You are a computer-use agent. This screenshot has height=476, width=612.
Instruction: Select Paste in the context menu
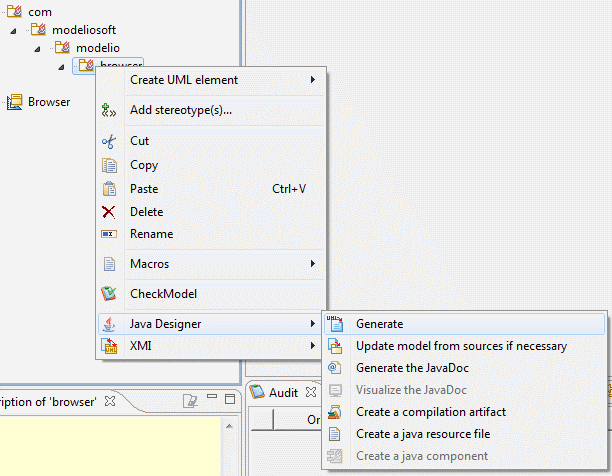click(211, 189)
